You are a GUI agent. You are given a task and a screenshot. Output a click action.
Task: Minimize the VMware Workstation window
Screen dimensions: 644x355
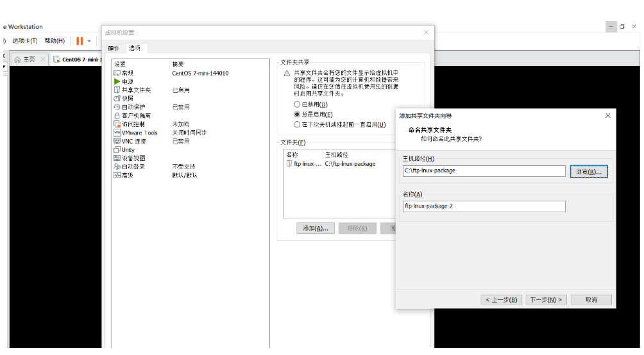[611, 27]
